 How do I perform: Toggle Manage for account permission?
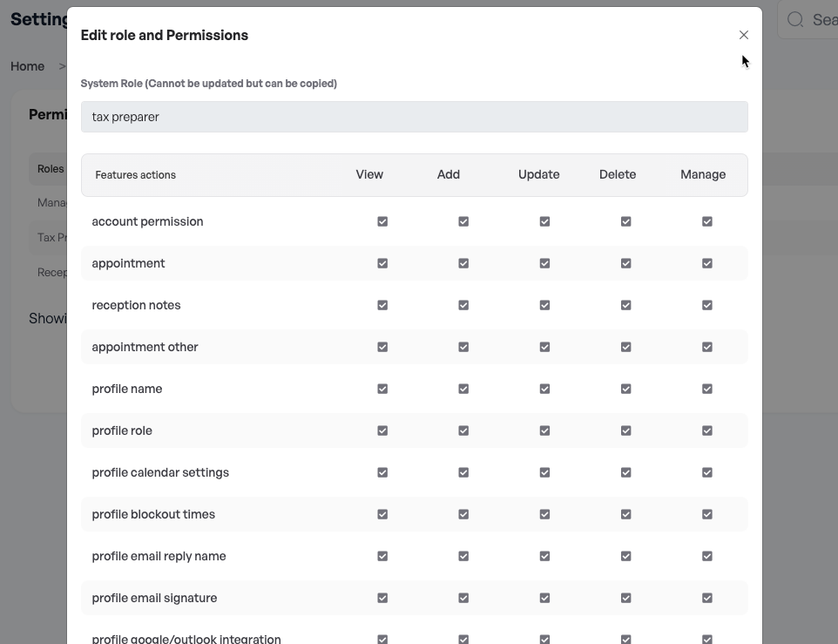[707, 221]
